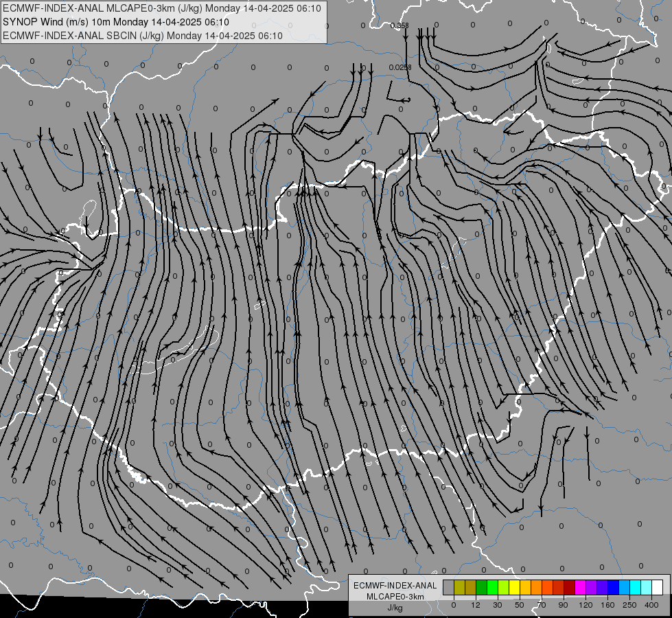Click the legend's ECMWF-INDEX-ANAL label

(x=395, y=586)
